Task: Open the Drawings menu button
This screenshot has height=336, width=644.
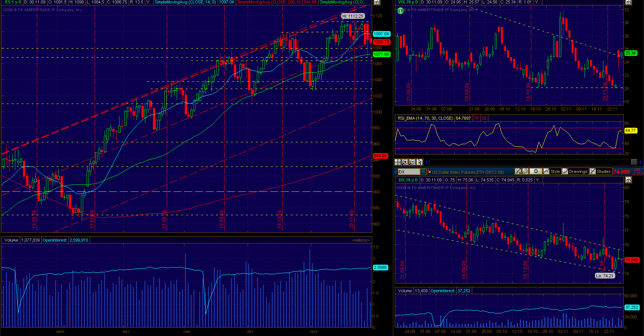Action: tap(575, 171)
